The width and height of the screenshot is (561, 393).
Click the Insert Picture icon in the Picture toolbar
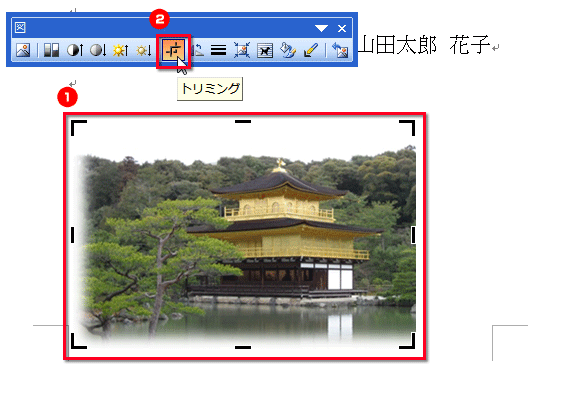pyautogui.click(x=23, y=50)
